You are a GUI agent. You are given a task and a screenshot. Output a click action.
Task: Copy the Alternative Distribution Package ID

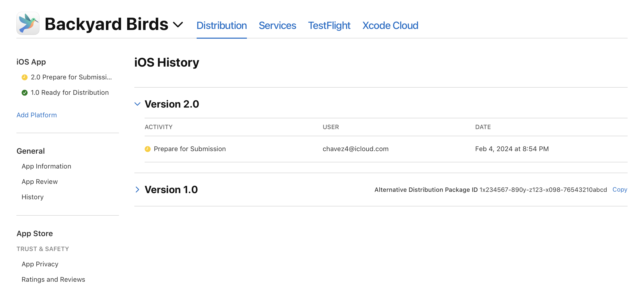[x=620, y=189]
